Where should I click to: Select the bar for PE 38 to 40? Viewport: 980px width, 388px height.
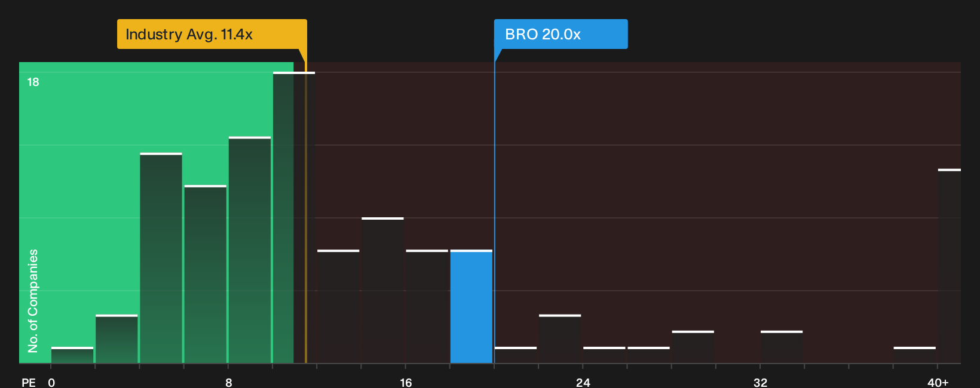[915, 355]
